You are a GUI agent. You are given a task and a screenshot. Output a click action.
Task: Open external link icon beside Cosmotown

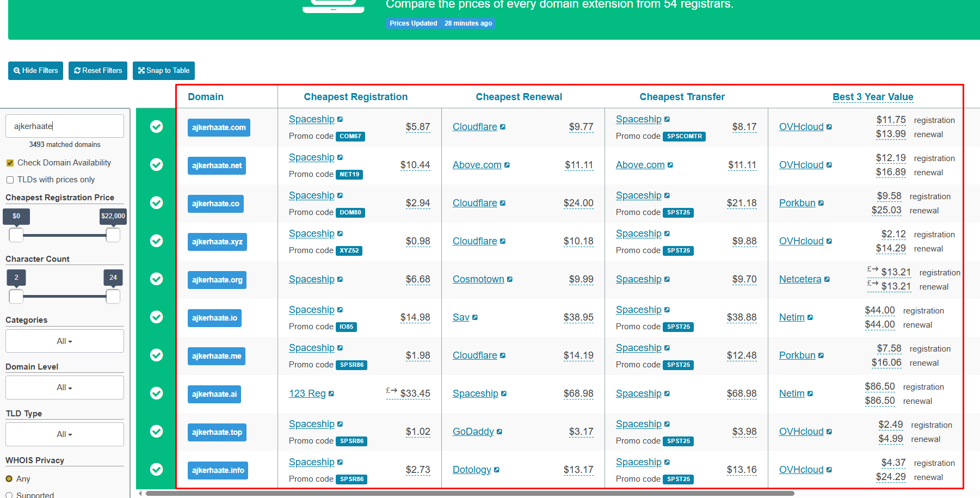tap(510, 279)
